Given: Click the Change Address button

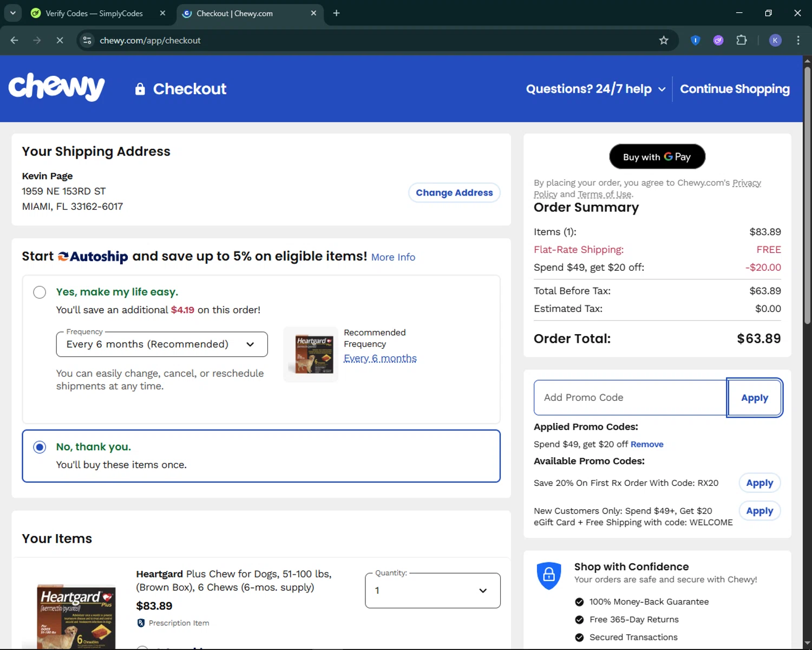Looking at the screenshot, I should (x=454, y=193).
